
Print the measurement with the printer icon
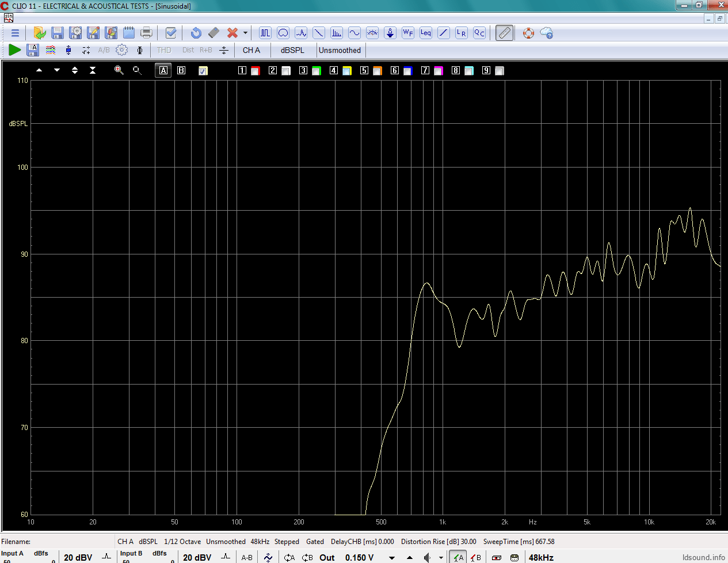pyautogui.click(x=147, y=33)
